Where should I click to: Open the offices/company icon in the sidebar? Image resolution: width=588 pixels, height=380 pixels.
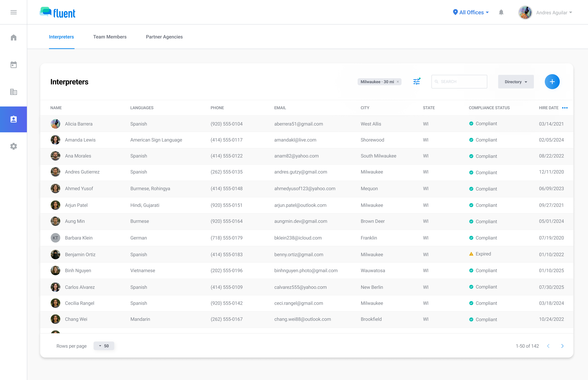point(14,92)
